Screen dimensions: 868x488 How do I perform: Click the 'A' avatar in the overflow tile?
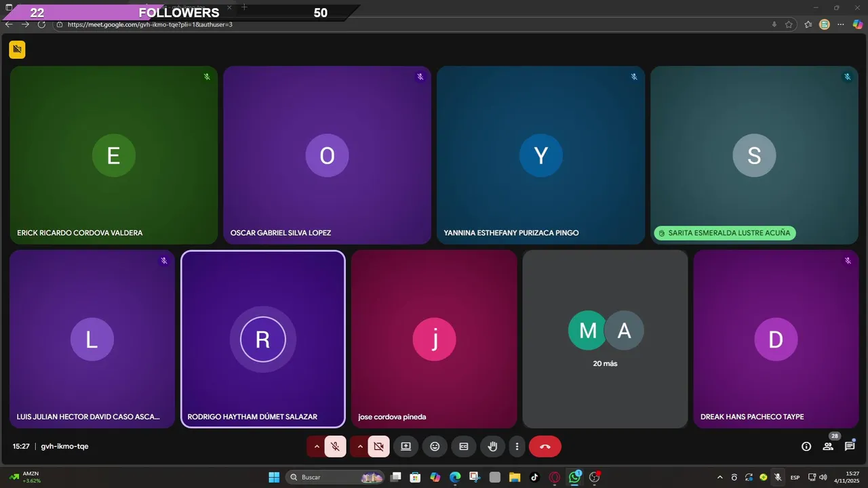click(x=625, y=331)
